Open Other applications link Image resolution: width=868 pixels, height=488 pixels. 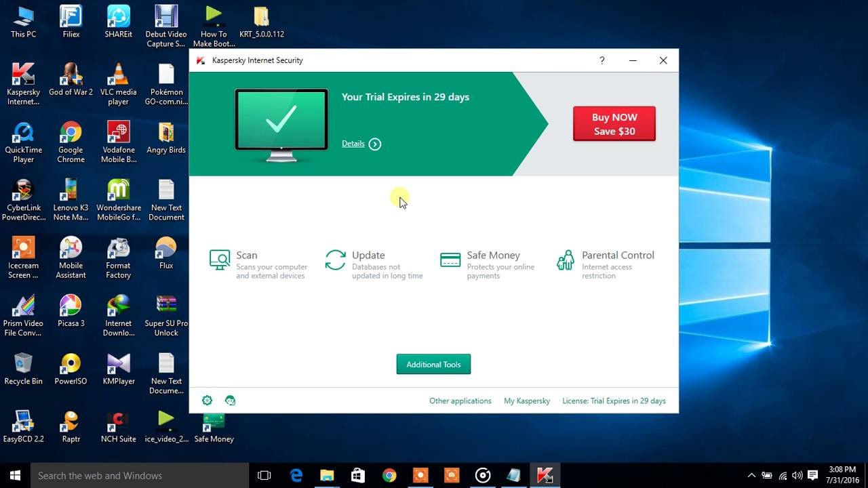(460, 401)
